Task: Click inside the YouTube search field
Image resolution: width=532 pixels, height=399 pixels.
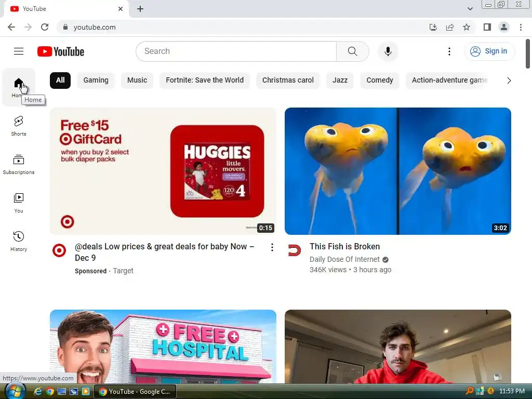Action: [236, 51]
